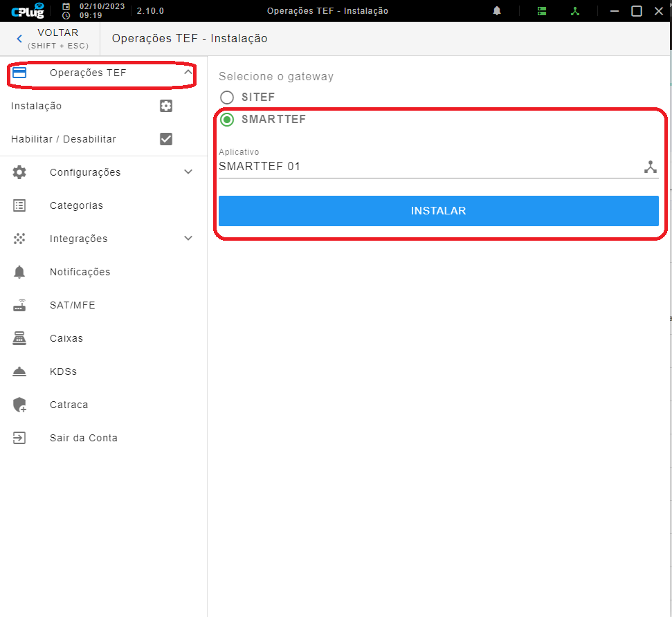Select the SITEF gateway radio button

pos(227,98)
